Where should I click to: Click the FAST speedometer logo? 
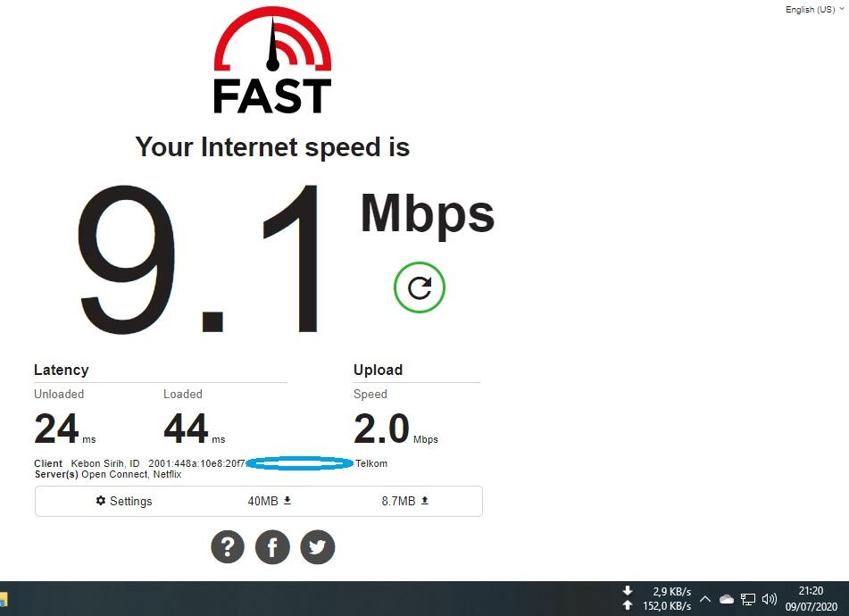(272, 60)
